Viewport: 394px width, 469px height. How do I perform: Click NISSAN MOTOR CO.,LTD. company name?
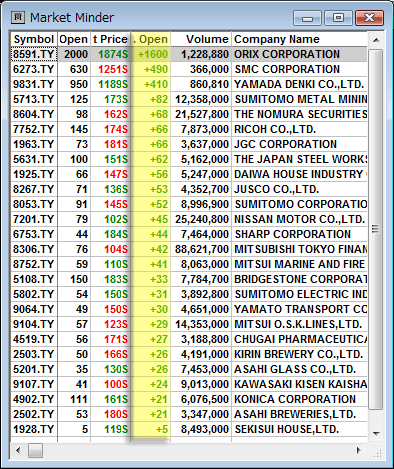click(x=300, y=219)
